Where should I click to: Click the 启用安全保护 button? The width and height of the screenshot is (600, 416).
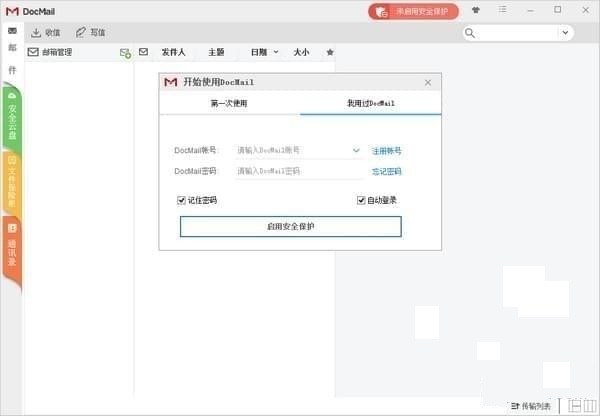pos(290,226)
